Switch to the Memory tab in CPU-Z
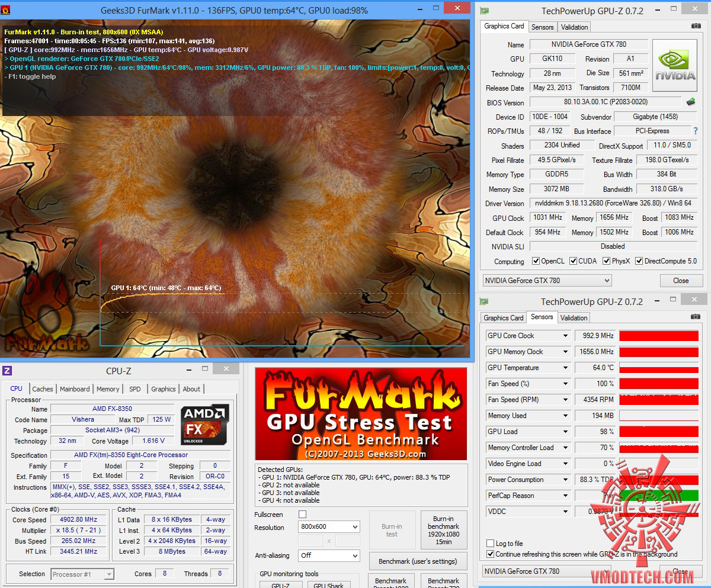The height and width of the screenshot is (588, 711). pyautogui.click(x=108, y=389)
